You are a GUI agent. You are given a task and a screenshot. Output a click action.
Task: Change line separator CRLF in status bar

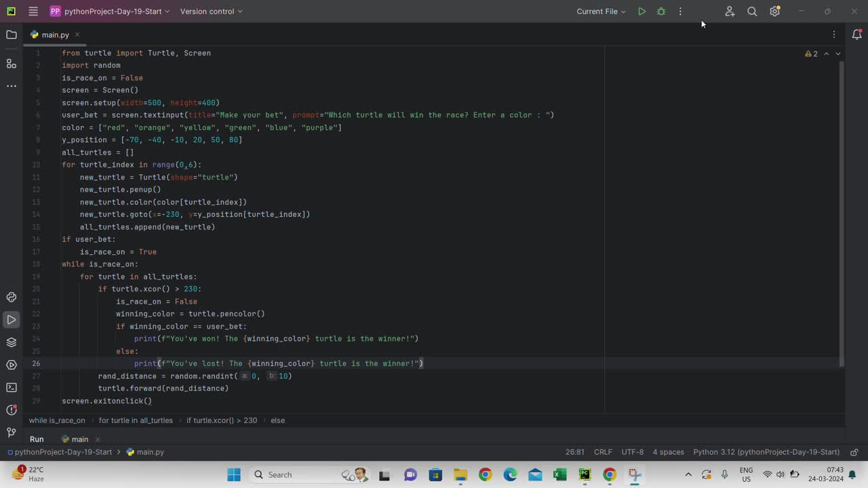(603, 452)
